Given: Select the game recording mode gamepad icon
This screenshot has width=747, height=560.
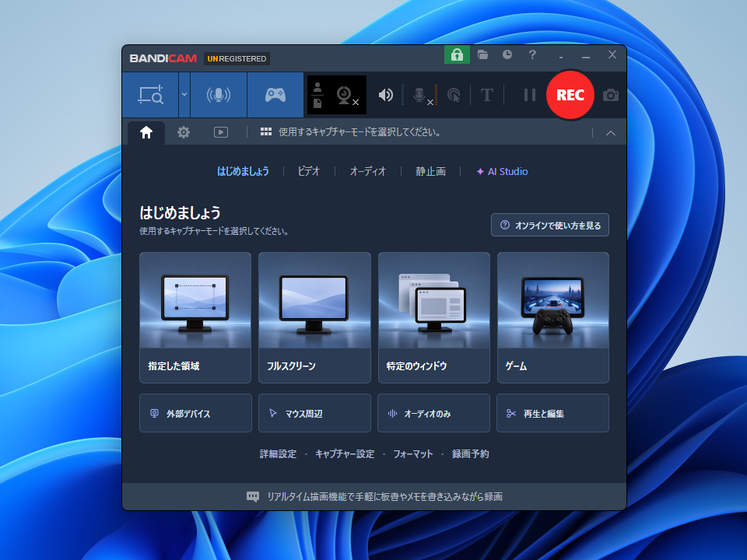Looking at the screenshot, I should click(x=275, y=95).
